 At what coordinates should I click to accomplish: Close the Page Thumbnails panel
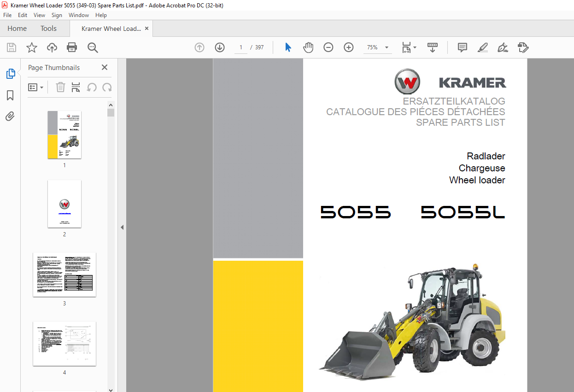pyautogui.click(x=105, y=67)
